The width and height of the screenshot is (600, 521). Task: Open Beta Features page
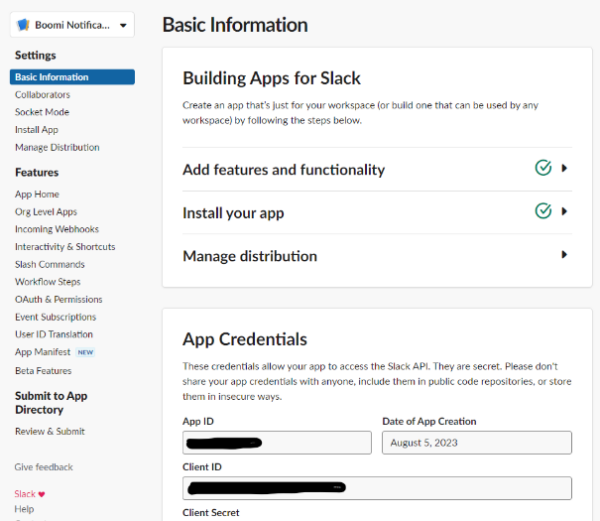pos(43,371)
